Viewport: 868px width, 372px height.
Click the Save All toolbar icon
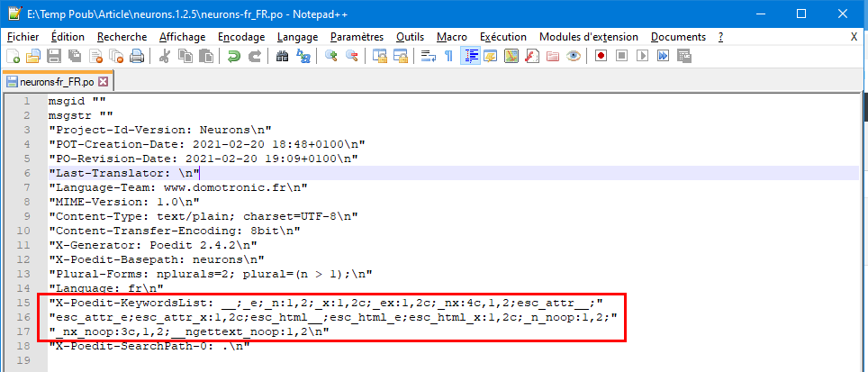pos(74,56)
